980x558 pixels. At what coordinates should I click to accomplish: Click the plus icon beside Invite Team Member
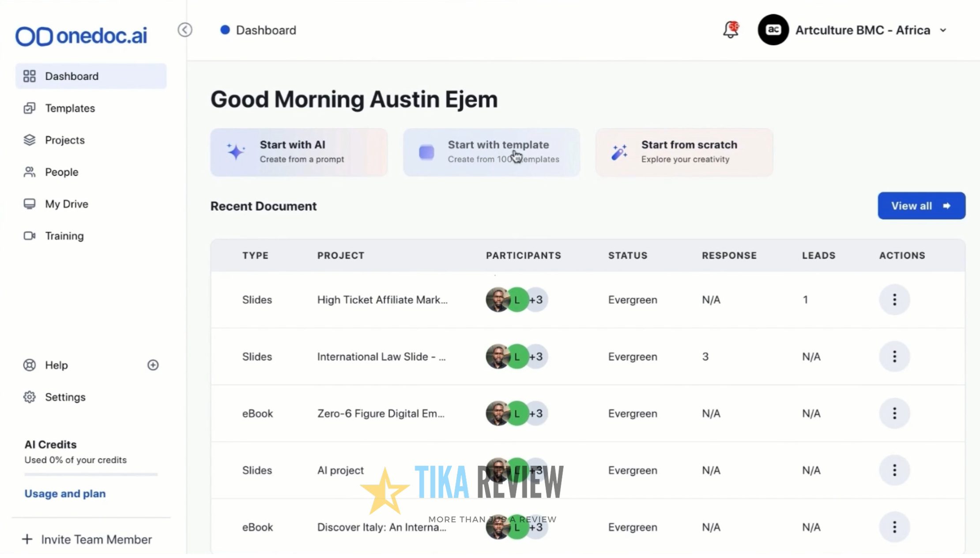pos(27,539)
